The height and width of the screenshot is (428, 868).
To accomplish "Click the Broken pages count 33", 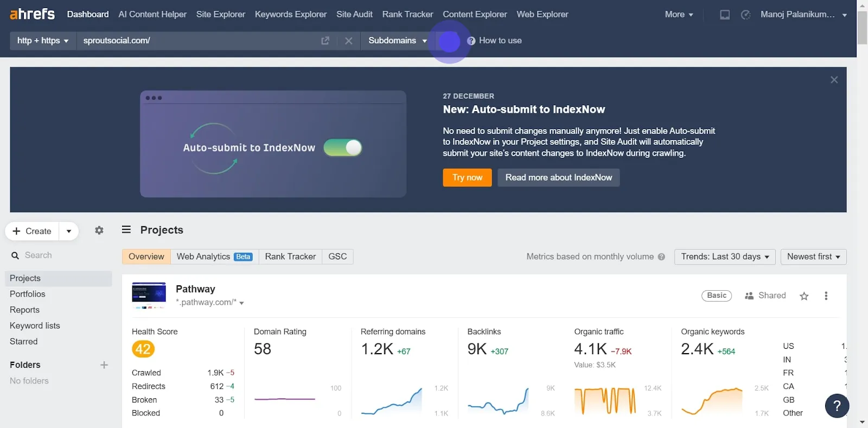I will 219,400.
